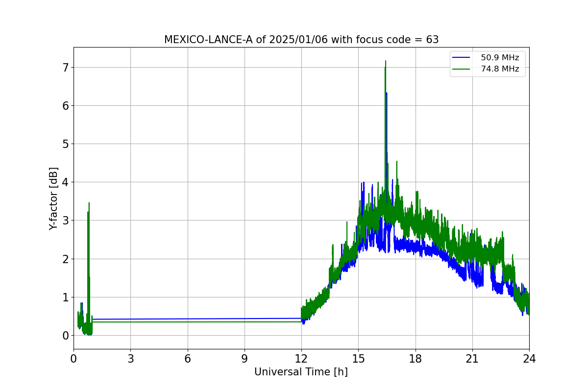Screen dimensions: 588x392
Task: Click the Y-factor [dB] axis label
Action: (x=53, y=198)
